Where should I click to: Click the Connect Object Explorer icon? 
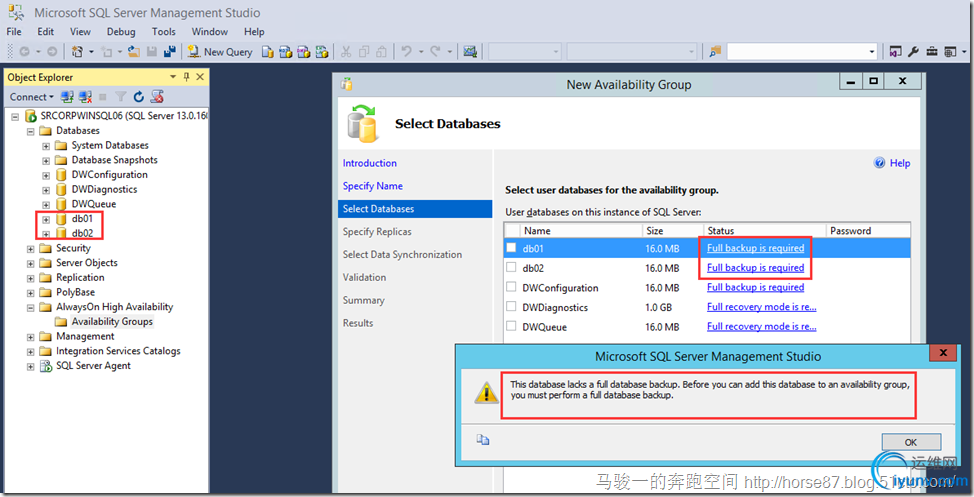point(67,97)
